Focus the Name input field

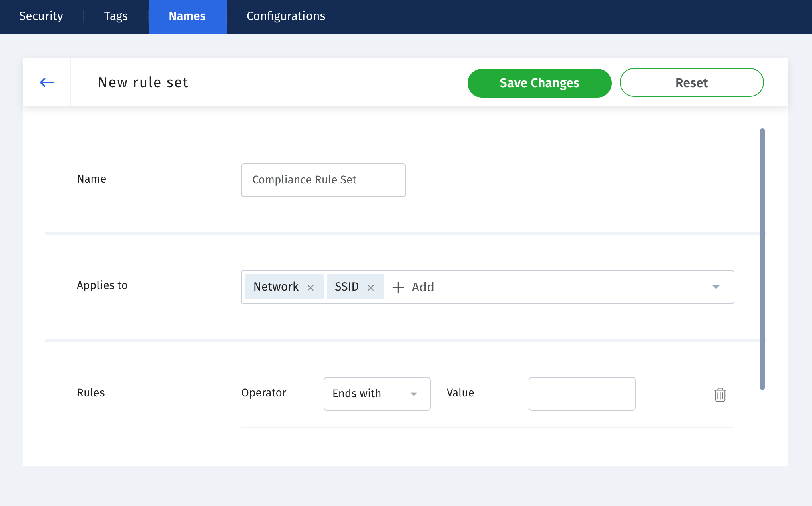[x=323, y=180]
